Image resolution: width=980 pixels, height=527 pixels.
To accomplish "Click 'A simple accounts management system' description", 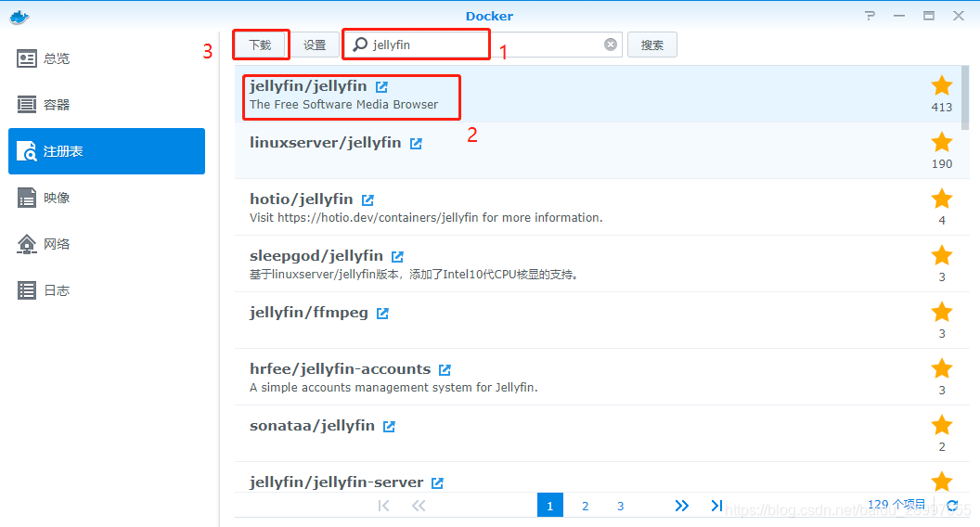I will point(393,388).
